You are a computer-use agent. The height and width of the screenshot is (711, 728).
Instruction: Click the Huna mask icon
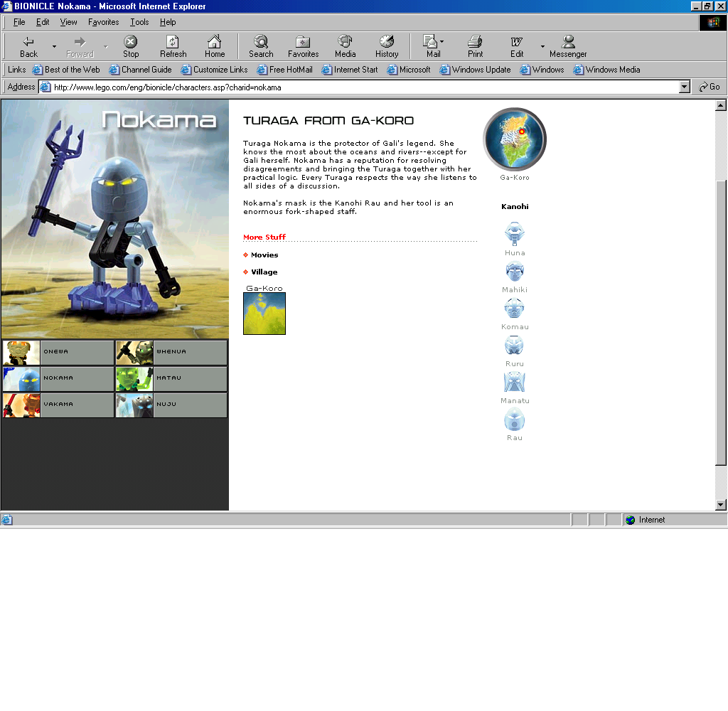click(515, 234)
